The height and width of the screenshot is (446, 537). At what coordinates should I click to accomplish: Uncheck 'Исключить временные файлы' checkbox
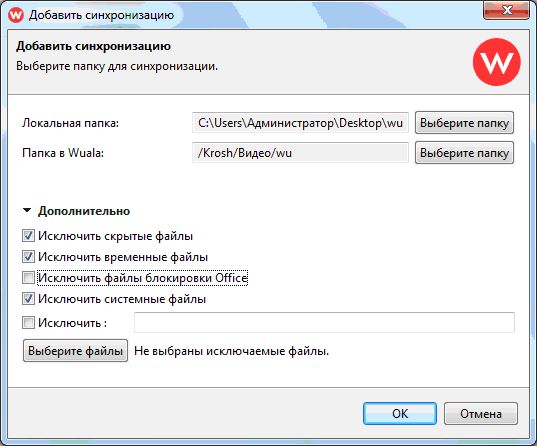click(28, 257)
